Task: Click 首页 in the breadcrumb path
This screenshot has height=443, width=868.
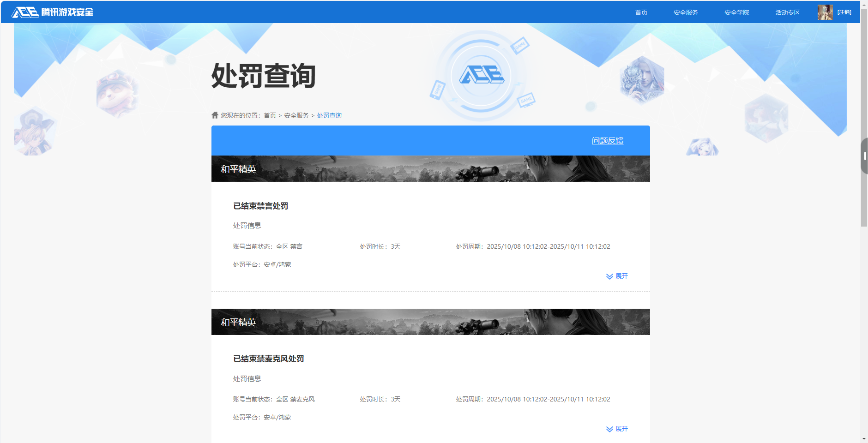Action: (x=270, y=115)
